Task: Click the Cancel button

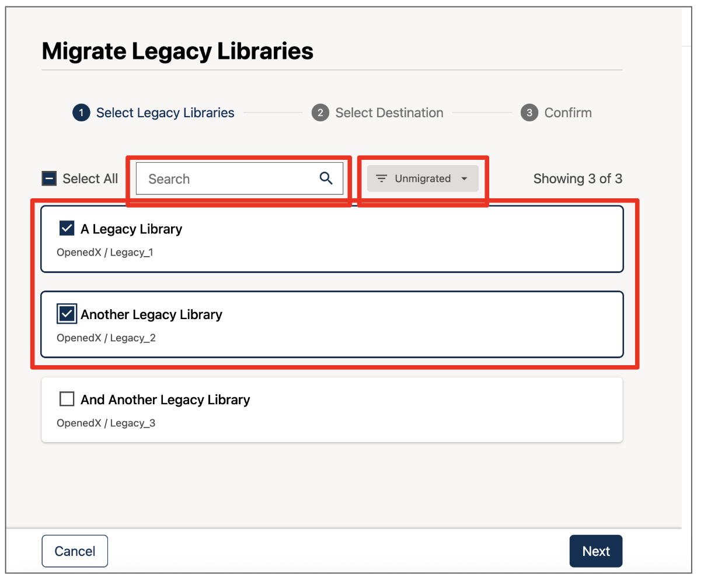Action: click(75, 551)
